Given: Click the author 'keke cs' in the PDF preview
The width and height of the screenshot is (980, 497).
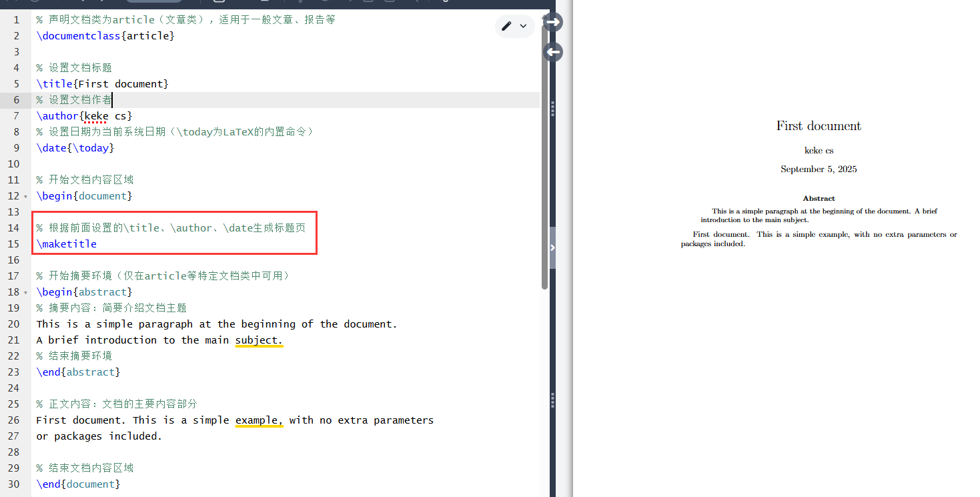Looking at the screenshot, I should click(x=819, y=151).
